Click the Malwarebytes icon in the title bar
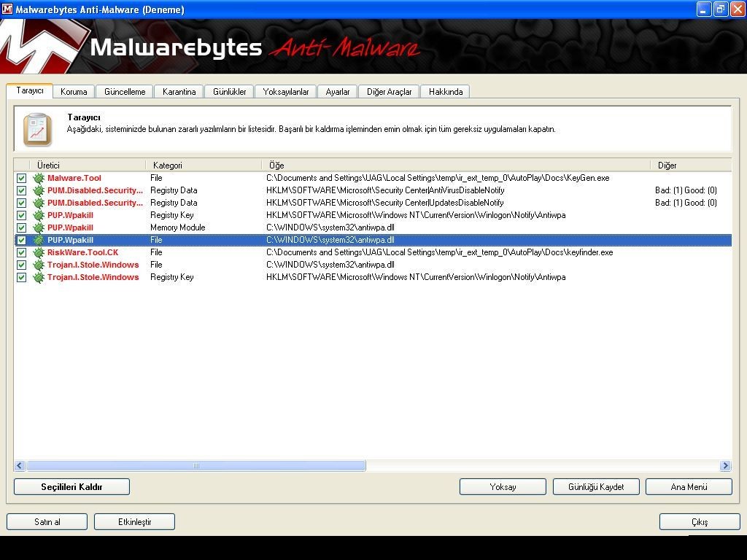747x560 pixels. point(7,9)
